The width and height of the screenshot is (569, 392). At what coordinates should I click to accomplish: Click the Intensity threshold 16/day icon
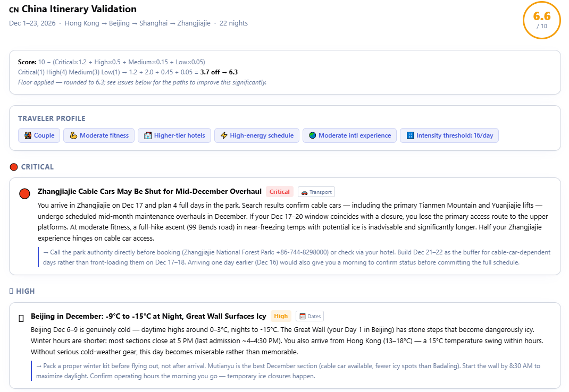coord(410,135)
